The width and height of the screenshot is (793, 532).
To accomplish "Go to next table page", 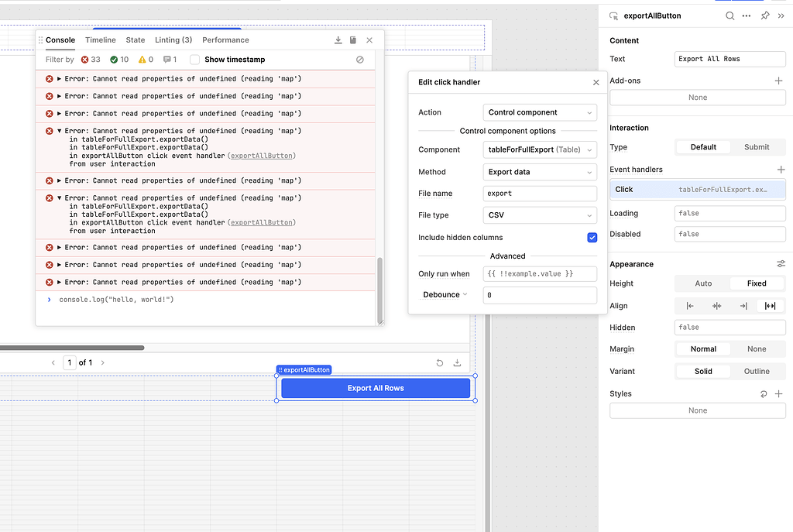I will click(103, 362).
